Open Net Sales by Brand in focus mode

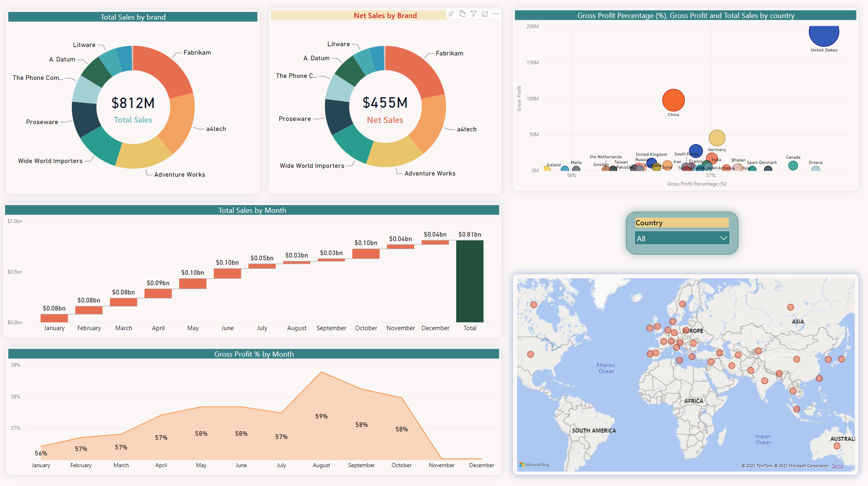pos(485,13)
